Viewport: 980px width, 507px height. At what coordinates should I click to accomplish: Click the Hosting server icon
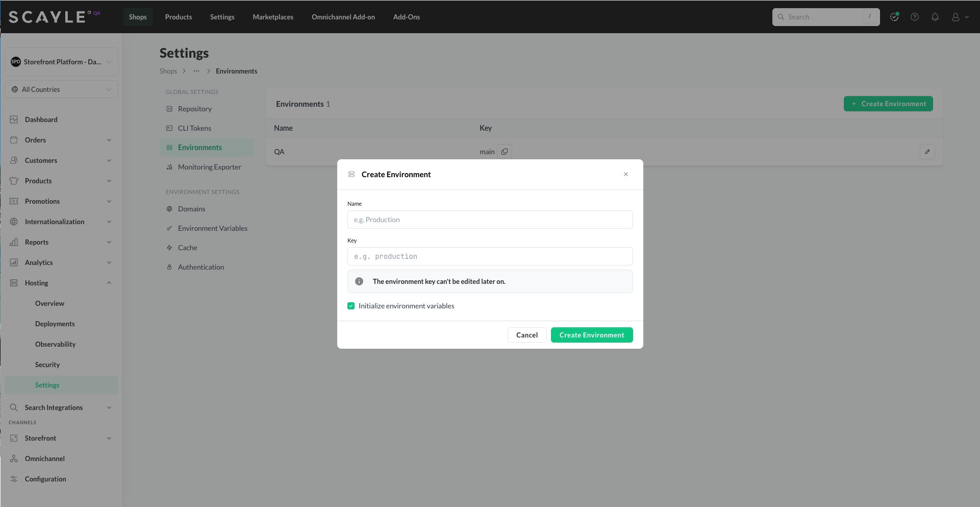pyautogui.click(x=14, y=283)
